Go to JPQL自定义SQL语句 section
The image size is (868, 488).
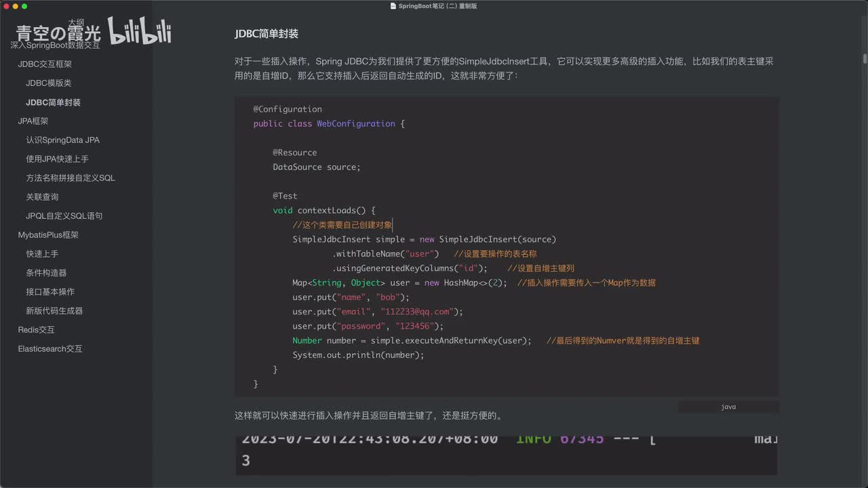pos(64,216)
